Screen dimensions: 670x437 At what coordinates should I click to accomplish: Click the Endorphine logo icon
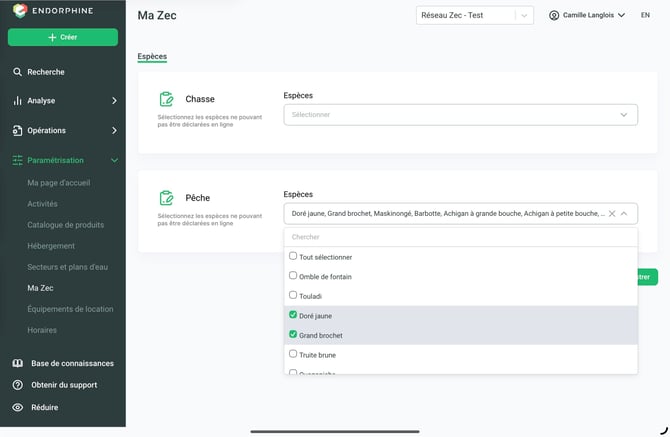tap(20, 11)
